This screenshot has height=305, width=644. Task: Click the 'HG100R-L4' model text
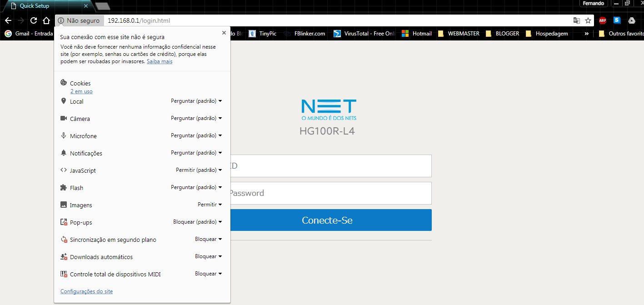tap(327, 131)
